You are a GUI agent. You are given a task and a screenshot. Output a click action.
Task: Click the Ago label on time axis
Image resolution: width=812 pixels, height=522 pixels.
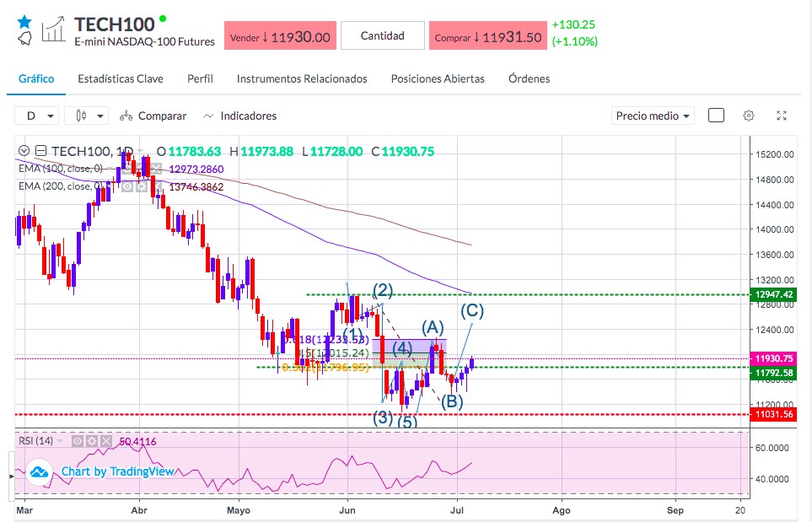tap(562, 510)
